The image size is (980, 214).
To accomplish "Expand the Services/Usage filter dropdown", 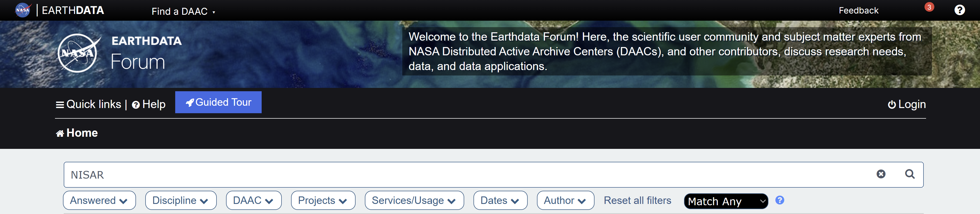I will (414, 200).
